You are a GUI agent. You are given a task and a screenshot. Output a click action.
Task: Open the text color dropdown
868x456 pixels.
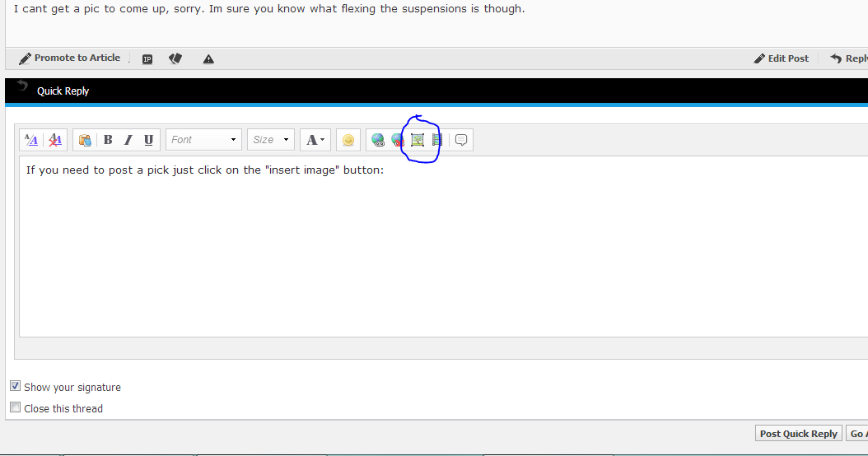(x=315, y=140)
